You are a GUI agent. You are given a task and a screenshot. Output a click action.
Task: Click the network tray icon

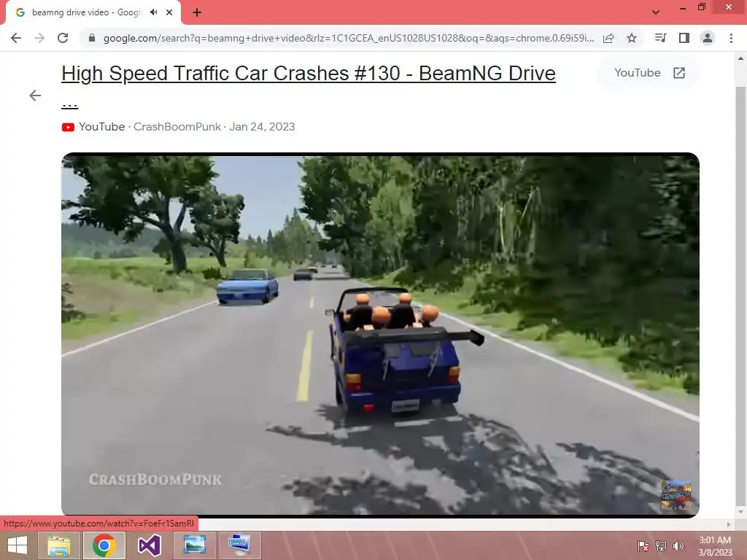[x=661, y=546]
